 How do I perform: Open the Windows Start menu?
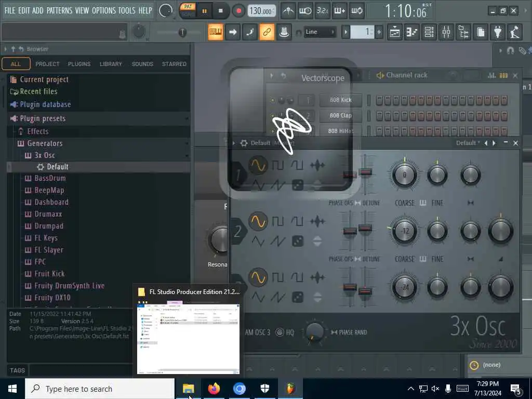tap(12, 389)
